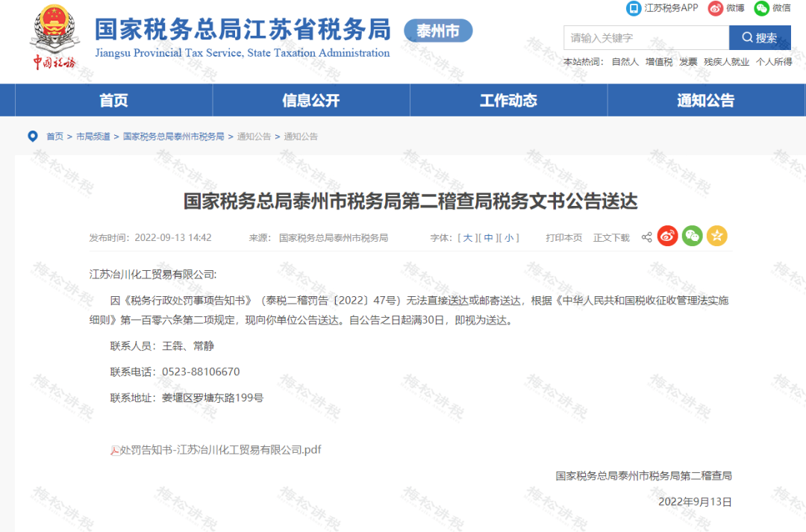The width and height of the screenshot is (806, 532).
Task: Share article via red Weibo icon
Action: point(667,236)
